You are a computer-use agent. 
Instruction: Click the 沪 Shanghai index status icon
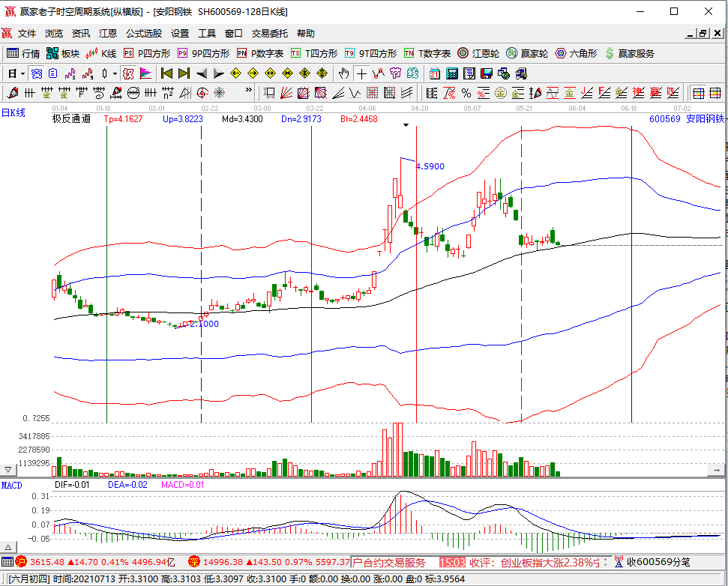[21, 562]
